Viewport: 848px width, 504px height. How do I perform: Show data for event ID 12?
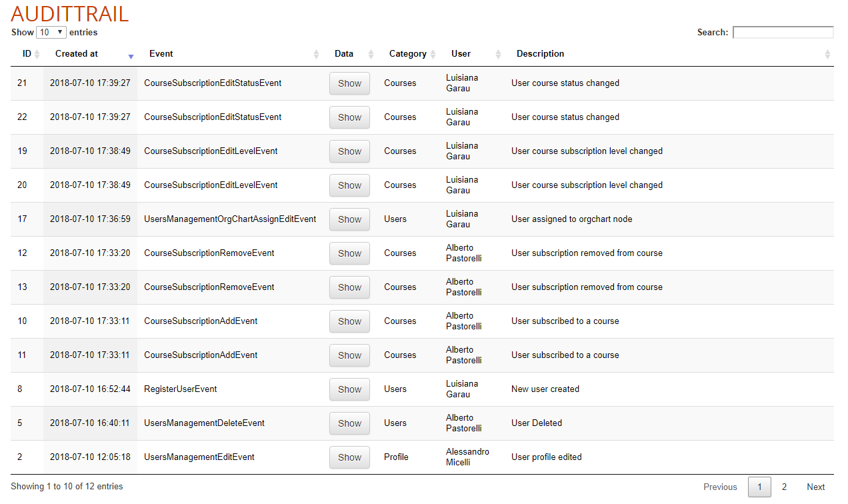pyautogui.click(x=349, y=253)
